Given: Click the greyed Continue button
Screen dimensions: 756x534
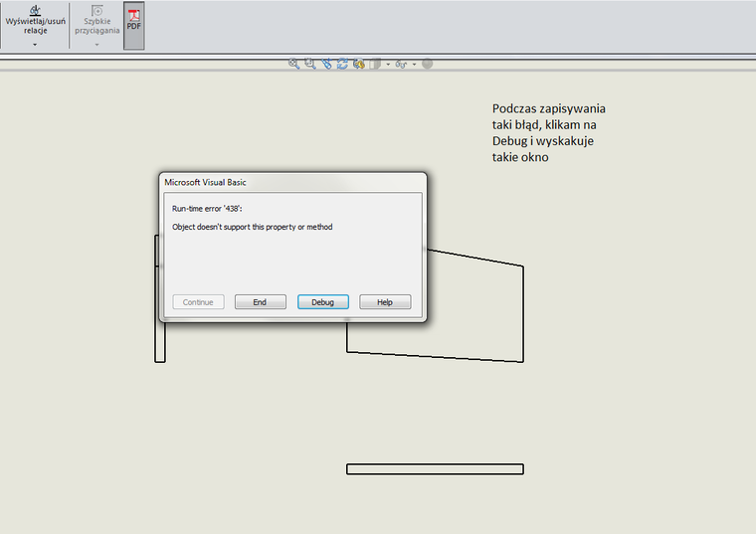Looking at the screenshot, I should click(x=198, y=302).
